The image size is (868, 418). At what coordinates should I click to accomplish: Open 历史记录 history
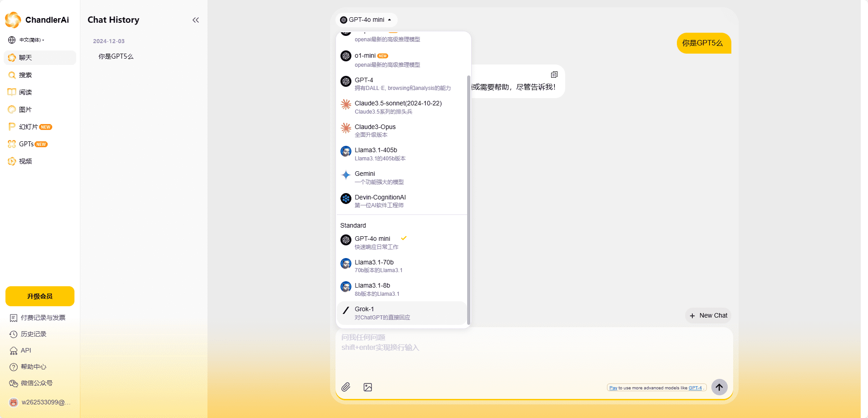[x=28, y=334]
